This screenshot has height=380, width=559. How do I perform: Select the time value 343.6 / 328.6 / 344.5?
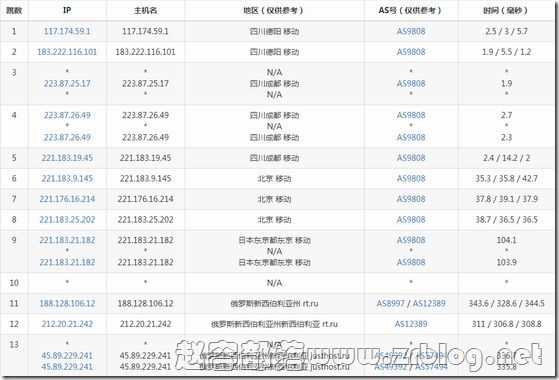click(x=506, y=303)
